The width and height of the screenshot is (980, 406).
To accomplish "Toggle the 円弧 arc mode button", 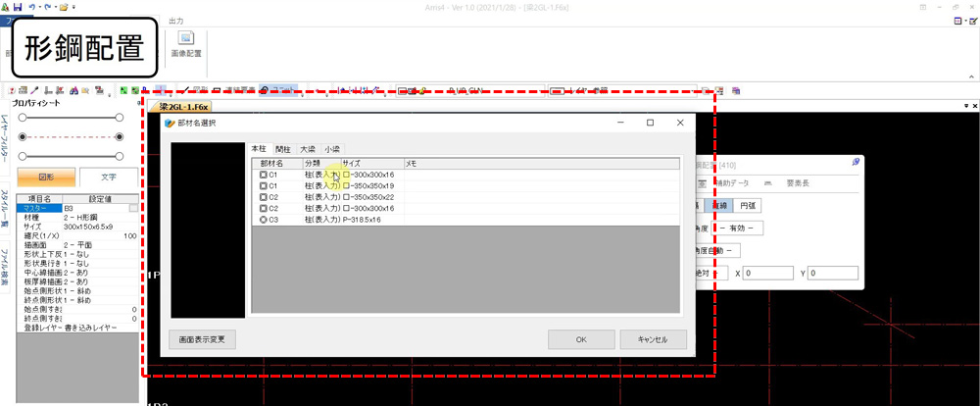I will point(748,205).
